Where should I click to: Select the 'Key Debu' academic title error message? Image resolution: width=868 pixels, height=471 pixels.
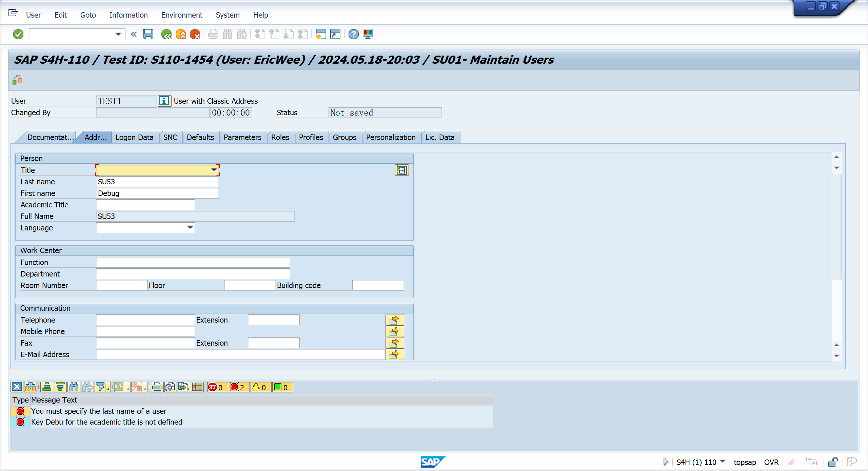coord(107,422)
